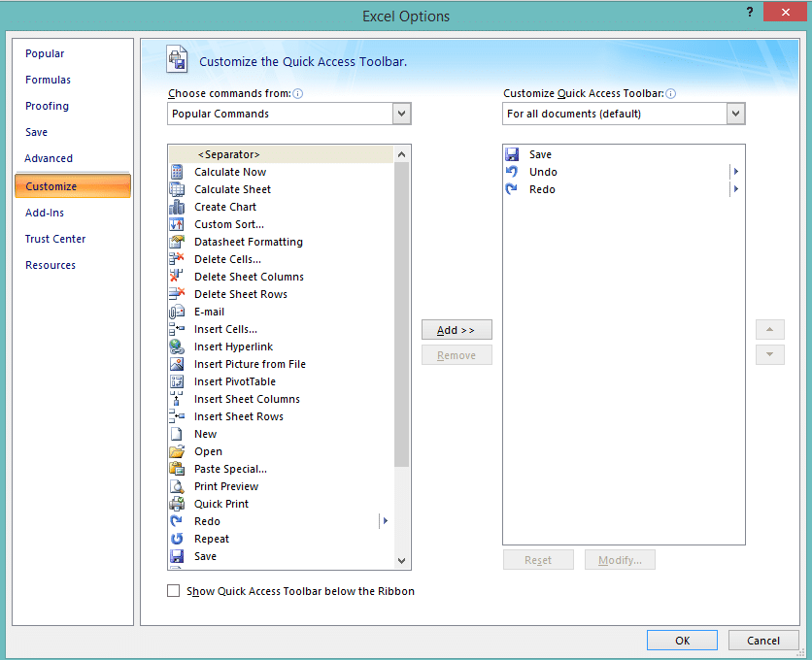Click the Remove button
This screenshot has width=812, height=660.
point(457,355)
